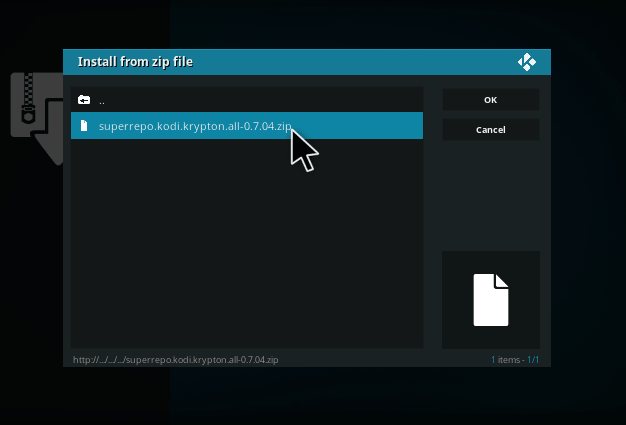The height and width of the screenshot is (425, 626).
Task: Click the Cancel button
Action: point(491,130)
